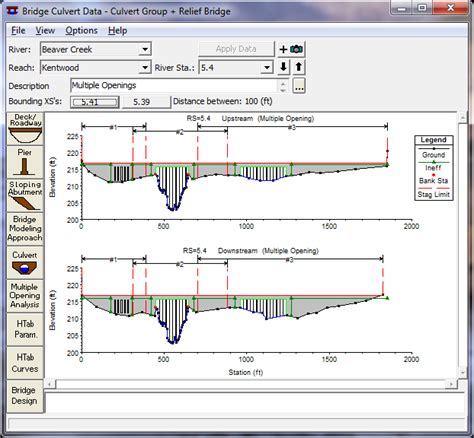Select bounding cross section 5.41 button
Screen dimensions: 474x438
(95, 102)
